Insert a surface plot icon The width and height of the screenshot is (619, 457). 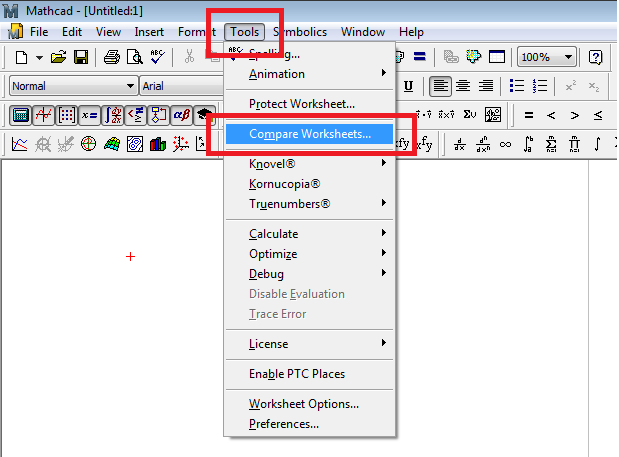tap(112, 144)
